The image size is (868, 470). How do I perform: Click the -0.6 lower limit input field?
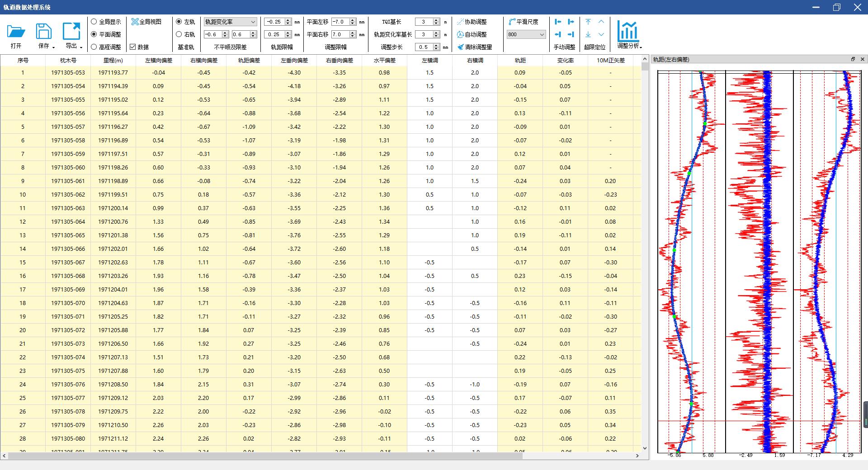212,34
